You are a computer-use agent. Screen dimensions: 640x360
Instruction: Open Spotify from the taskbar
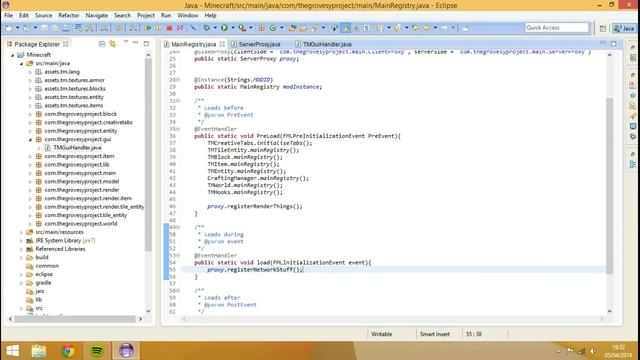(x=97, y=351)
